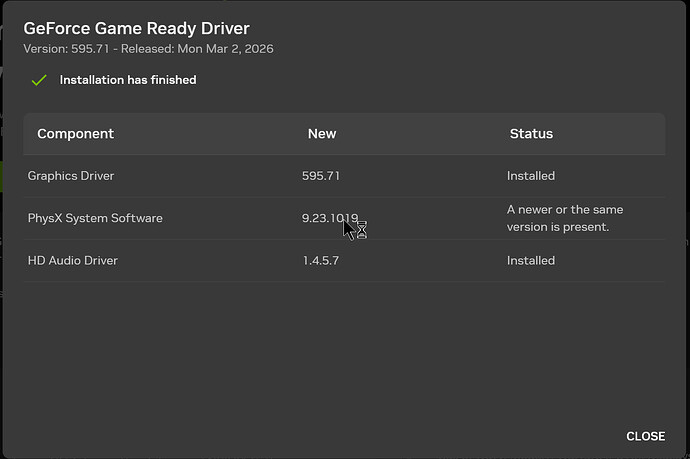Click the GeForce Game Ready Driver title
Viewport: 690px width, 459px height.
click(x=137, y=28)
